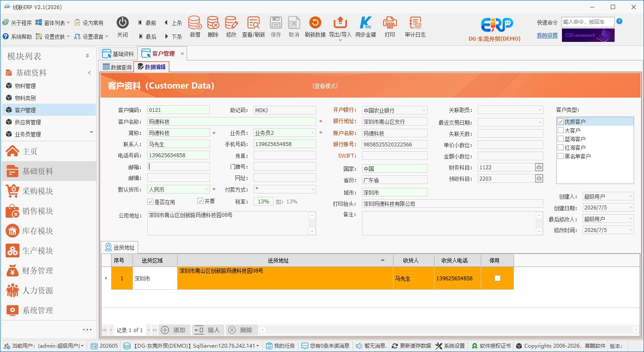The height and width of the screenshot is (352, 644).
Task: Click the 添加 button under delivery grid
Action: (174, 330)
